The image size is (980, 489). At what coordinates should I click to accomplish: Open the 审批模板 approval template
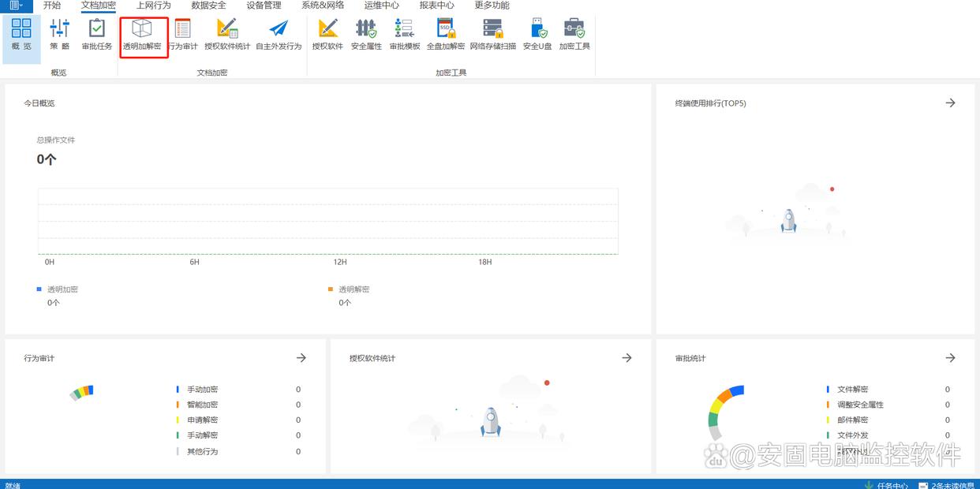click(405, 35)
